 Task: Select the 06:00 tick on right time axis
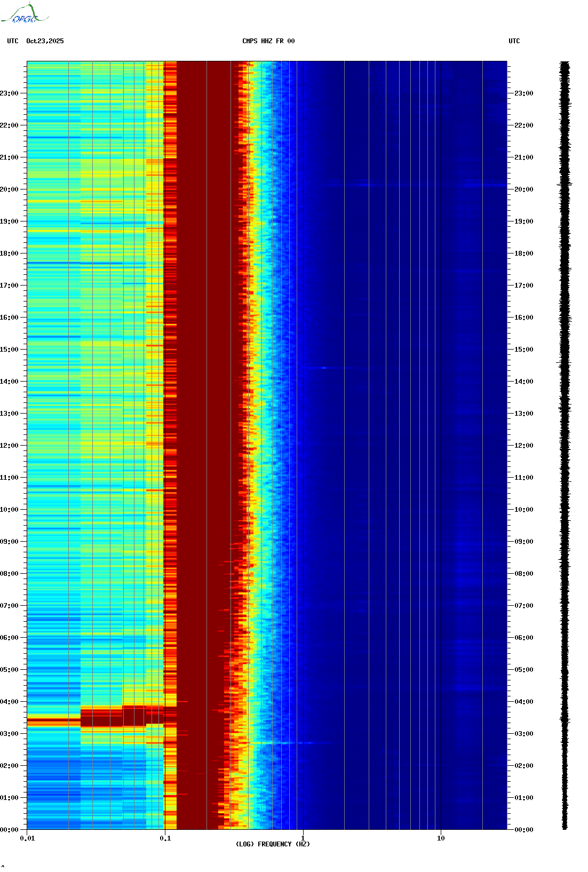(x=523, y=638)
